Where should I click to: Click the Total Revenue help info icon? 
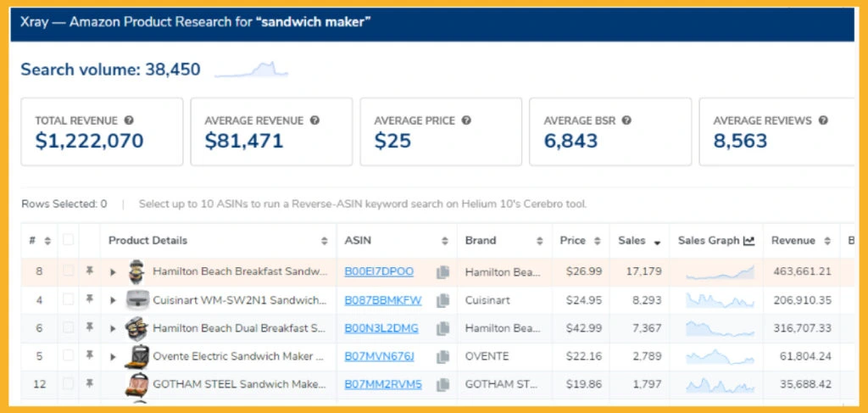(129, 120)
